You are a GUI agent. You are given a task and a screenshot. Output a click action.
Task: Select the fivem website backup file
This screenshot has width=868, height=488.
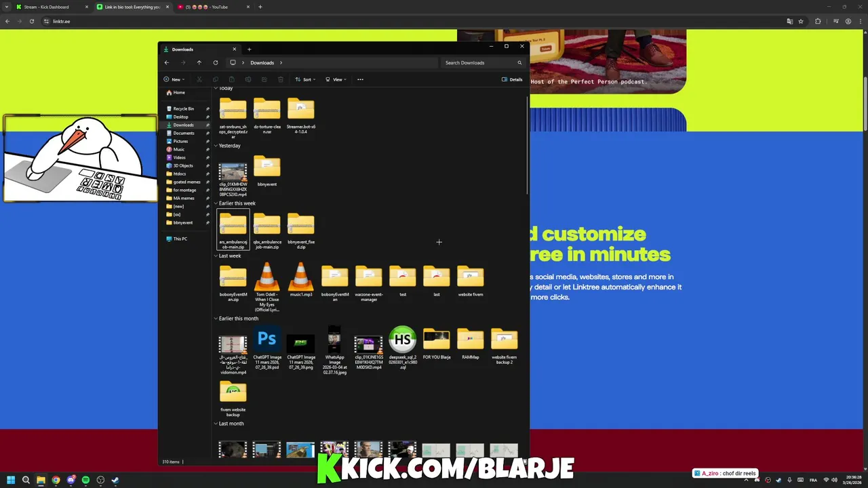[233, 399]
